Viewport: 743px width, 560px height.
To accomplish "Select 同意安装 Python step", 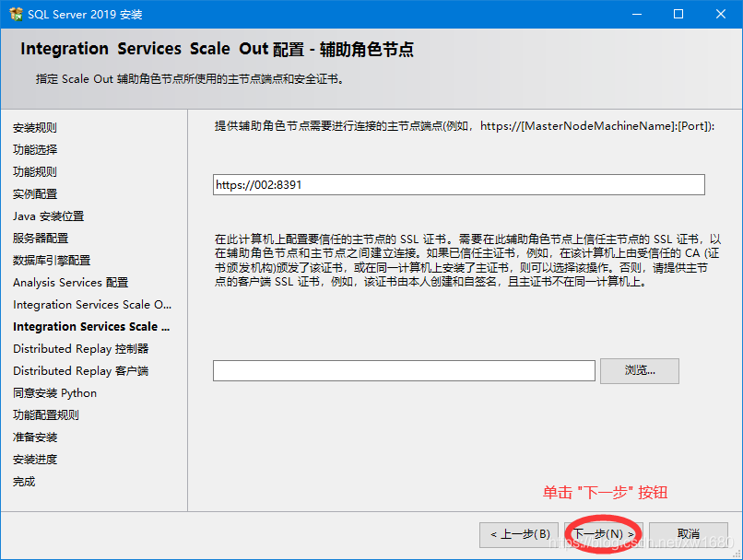I will pyautogui.click(x=54, y=393).
